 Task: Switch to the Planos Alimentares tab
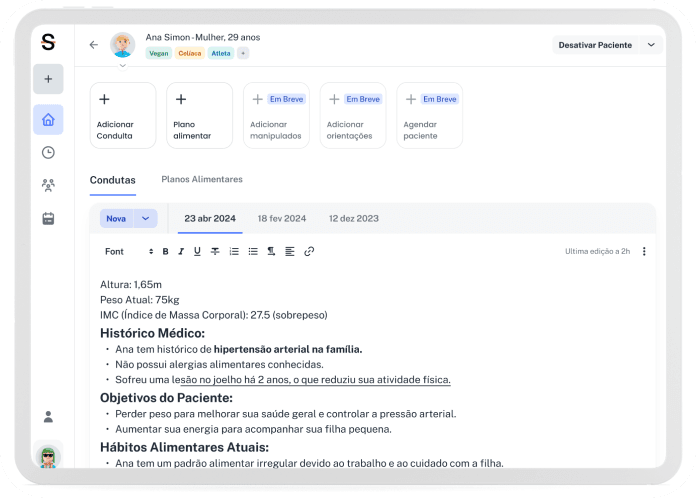click(x=202, y=179)
